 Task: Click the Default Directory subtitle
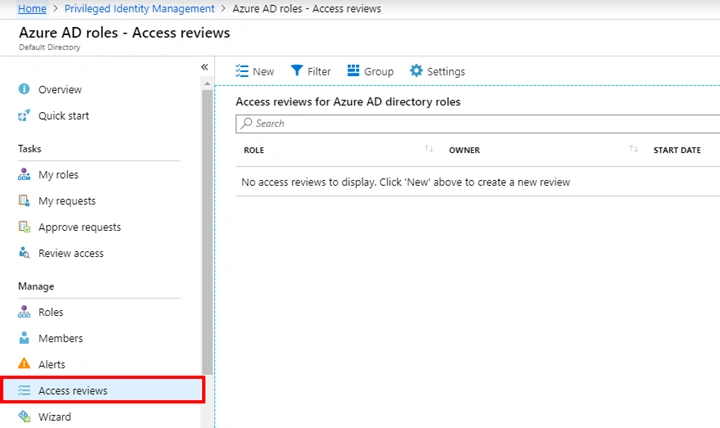[x=49, y=47]
